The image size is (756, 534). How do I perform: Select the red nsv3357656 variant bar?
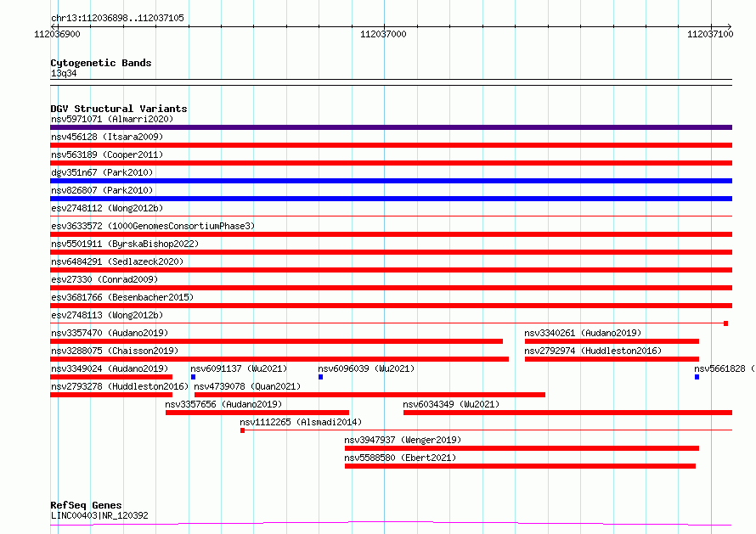[257, 413]
